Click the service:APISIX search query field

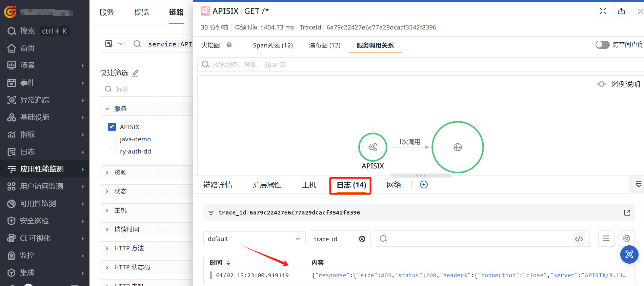click(x=170, y=44)
